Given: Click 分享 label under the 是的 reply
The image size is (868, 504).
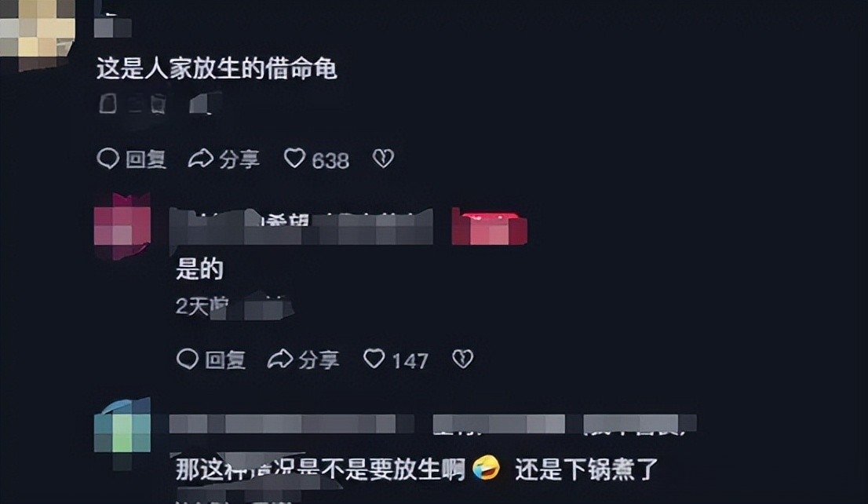Looking at the screenshot, I should (x=319, y=360).
